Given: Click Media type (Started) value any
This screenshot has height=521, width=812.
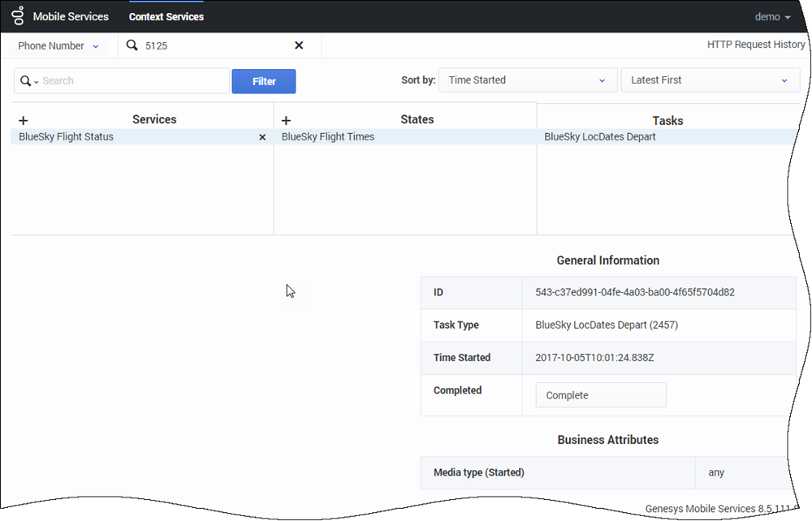Looking at the screenshot, I should pos(716,472).
